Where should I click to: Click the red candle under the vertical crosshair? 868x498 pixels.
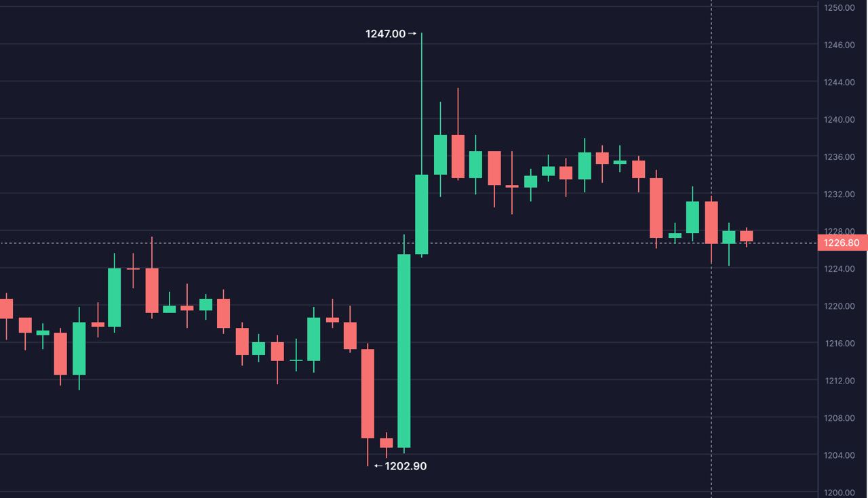click(711, 222)
